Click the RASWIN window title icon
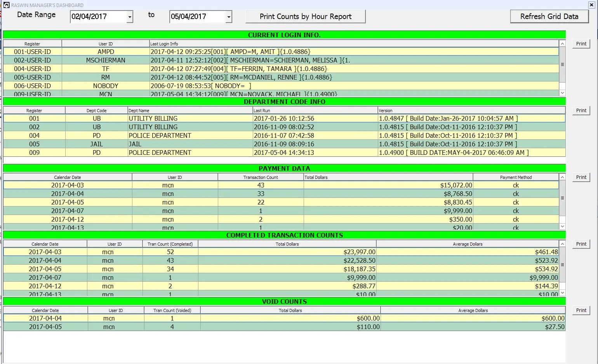This screenshot has width=598, height=364. [x=6, y=5]
